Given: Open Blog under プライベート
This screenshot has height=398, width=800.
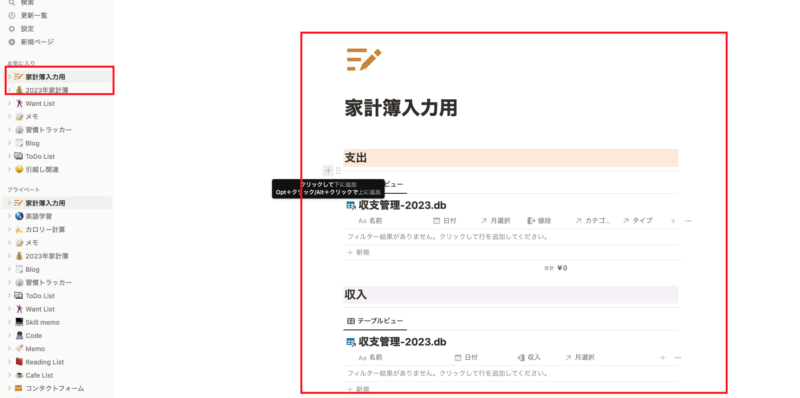Looking at the screenshot, I should click(x=33, y=269).
